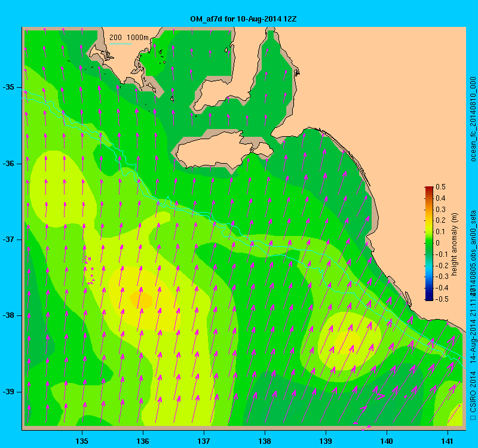Click the vertical ocean_fc_20140810_000 file label
This screenshot has width=478, height=448.
[x=473, y=119]
